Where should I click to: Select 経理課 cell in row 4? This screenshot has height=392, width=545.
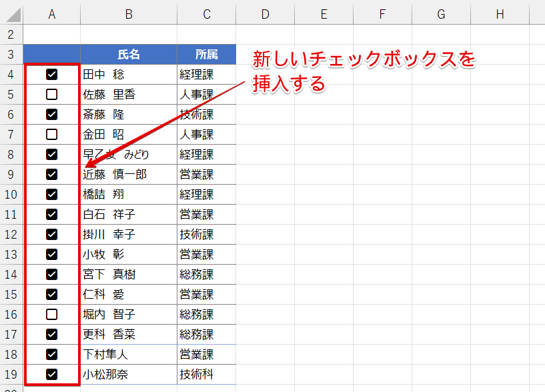point(207,75)
